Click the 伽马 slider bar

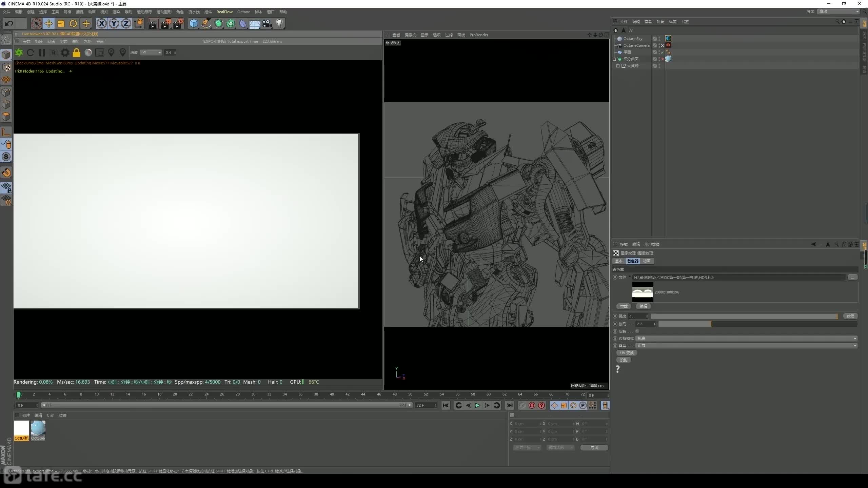click(757, 324)
